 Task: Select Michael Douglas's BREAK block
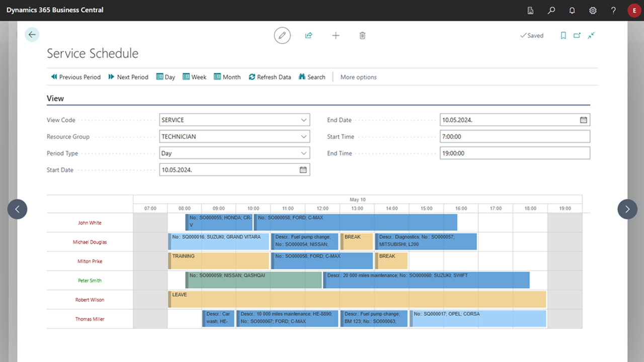pyautogui.click(x=357, y=242)
